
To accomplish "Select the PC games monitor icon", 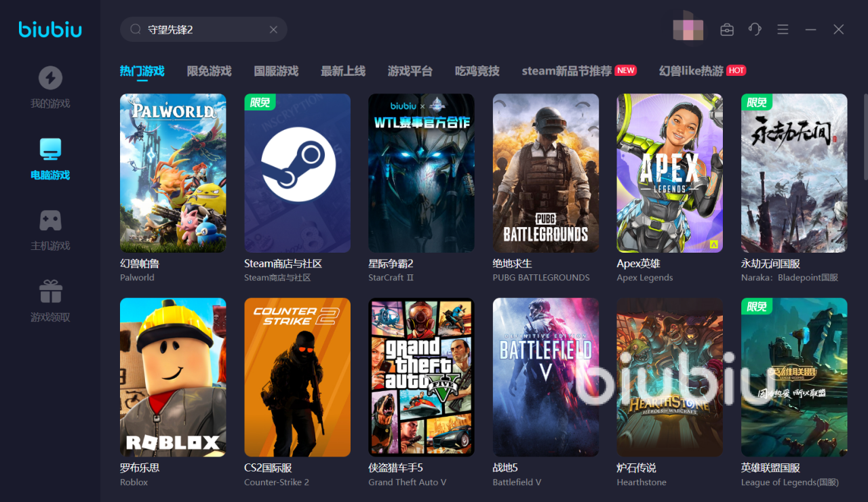I will (x=50, y=149).
